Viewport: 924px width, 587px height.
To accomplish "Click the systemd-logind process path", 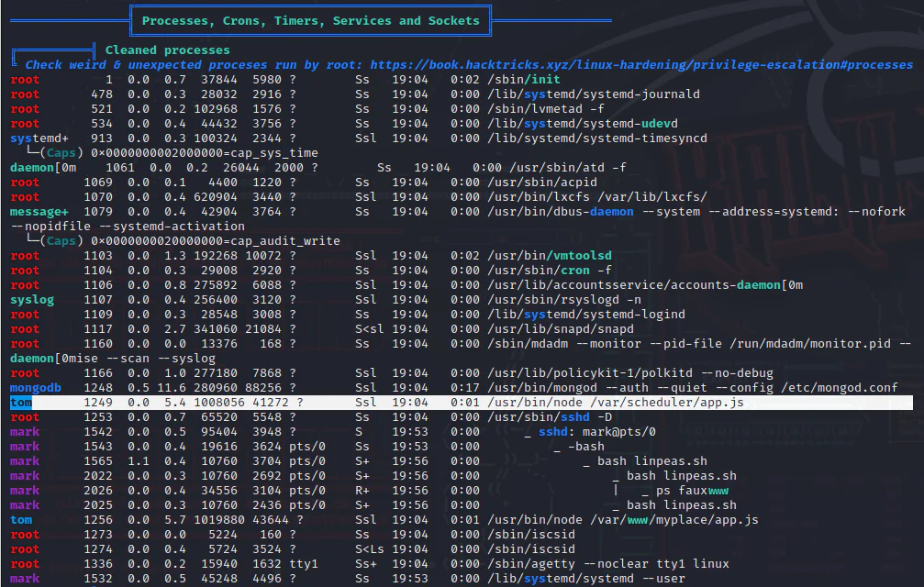I will (x=585, y=315).
